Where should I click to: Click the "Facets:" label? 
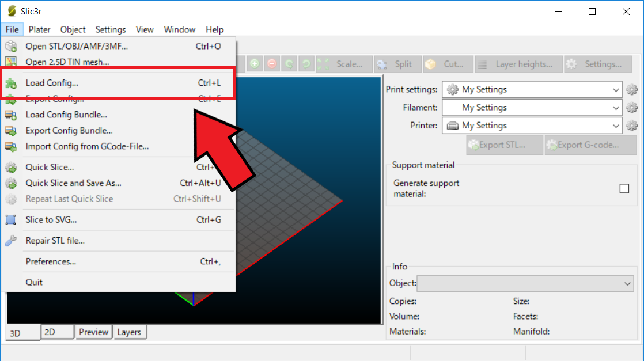(x=526, y=317)
